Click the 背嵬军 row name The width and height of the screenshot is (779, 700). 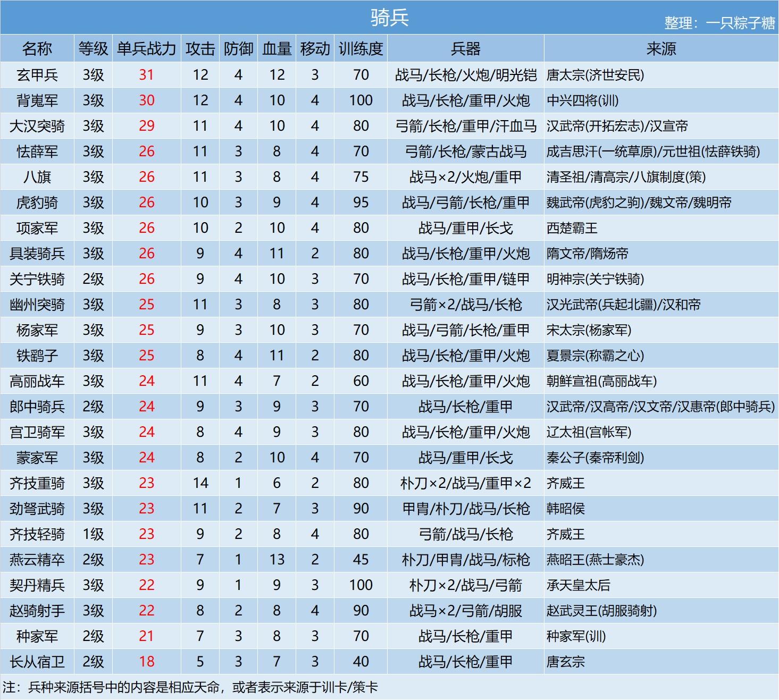pos(38,100)
